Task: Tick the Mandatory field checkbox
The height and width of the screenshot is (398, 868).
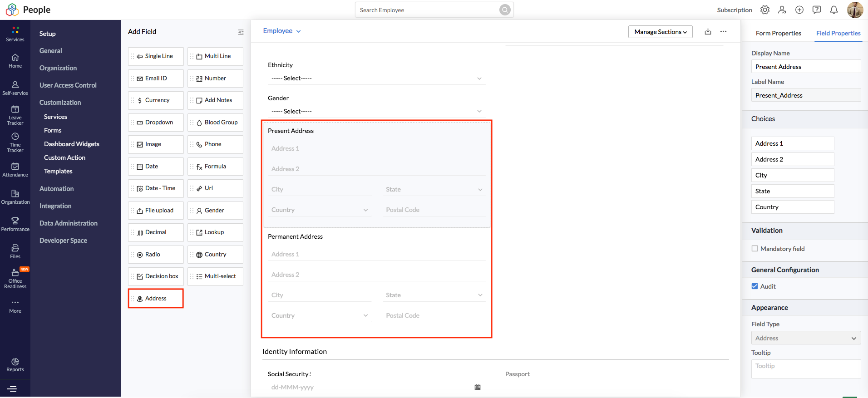Action: [755, 249]
